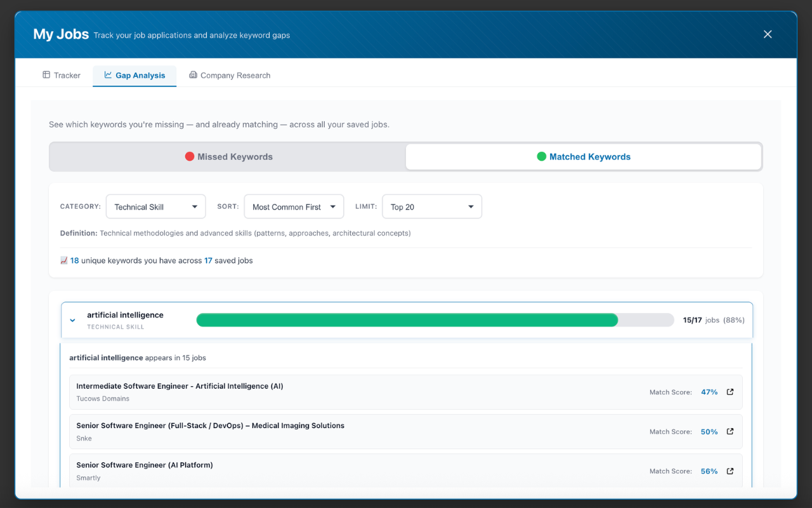Show Missed Keywords view
The image size is (812, 508).
point(228,157)
